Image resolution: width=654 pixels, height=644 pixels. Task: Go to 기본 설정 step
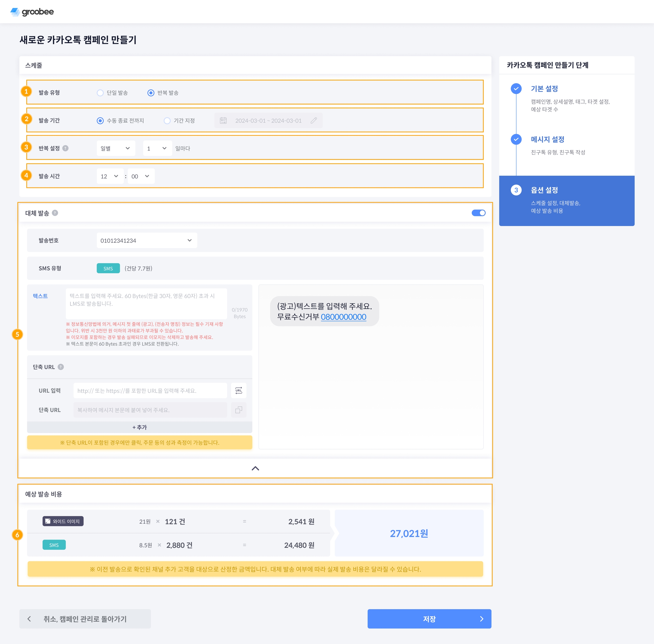(544, 89)
